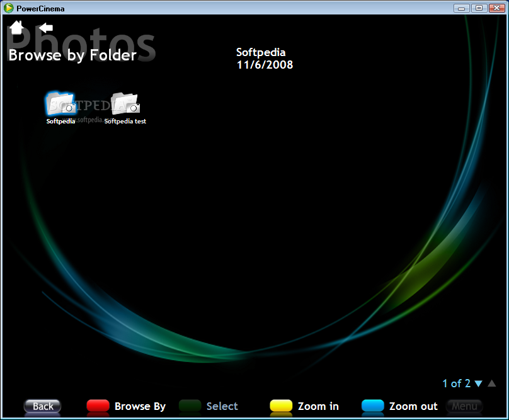The width and height of the screenshot is (509, 420).
Task: Go to the Home screen icon
Action: point(16,28)
